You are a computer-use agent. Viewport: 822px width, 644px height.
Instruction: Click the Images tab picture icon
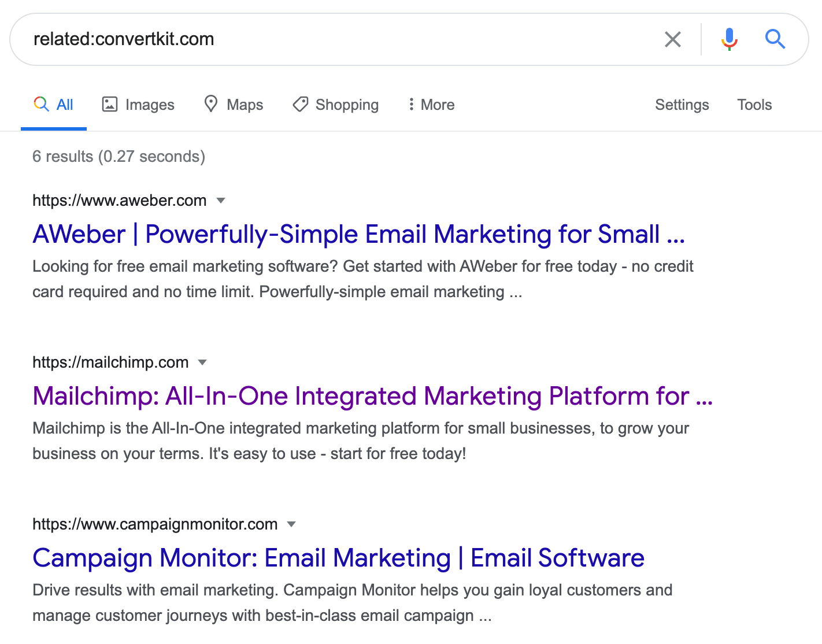(x=110, y=104)
